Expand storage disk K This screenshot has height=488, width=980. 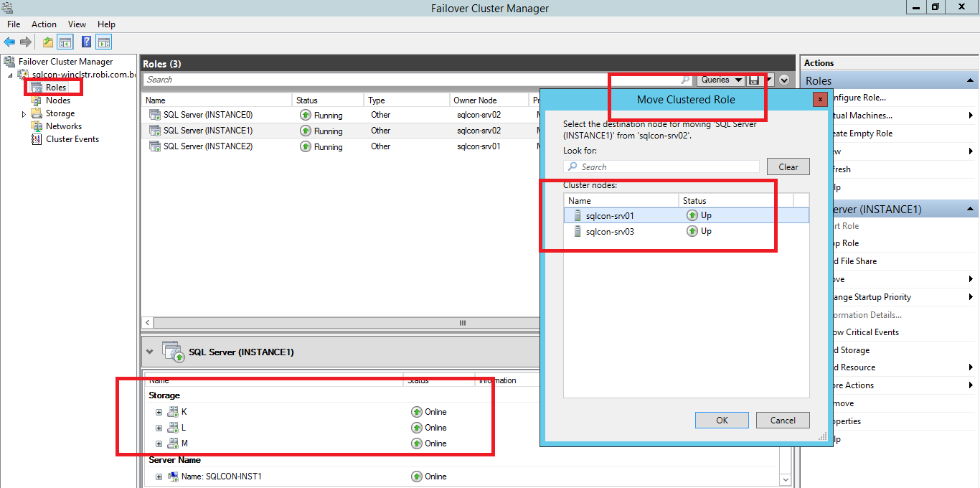[159, 412]
